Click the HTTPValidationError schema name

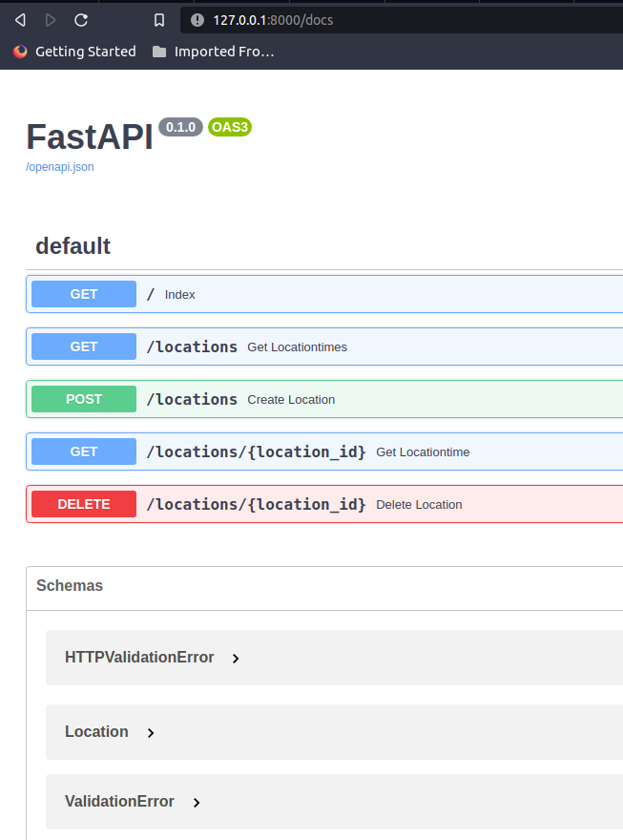point(139,658)
